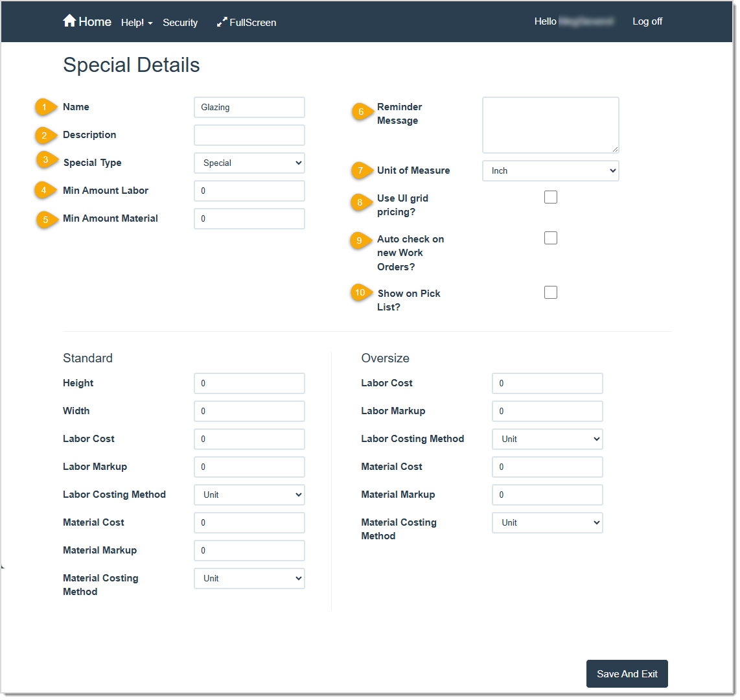Open Labor Costing Method under Standard
Image resolution: width=740 pixels, height=700 pixels.
point(249,495)
